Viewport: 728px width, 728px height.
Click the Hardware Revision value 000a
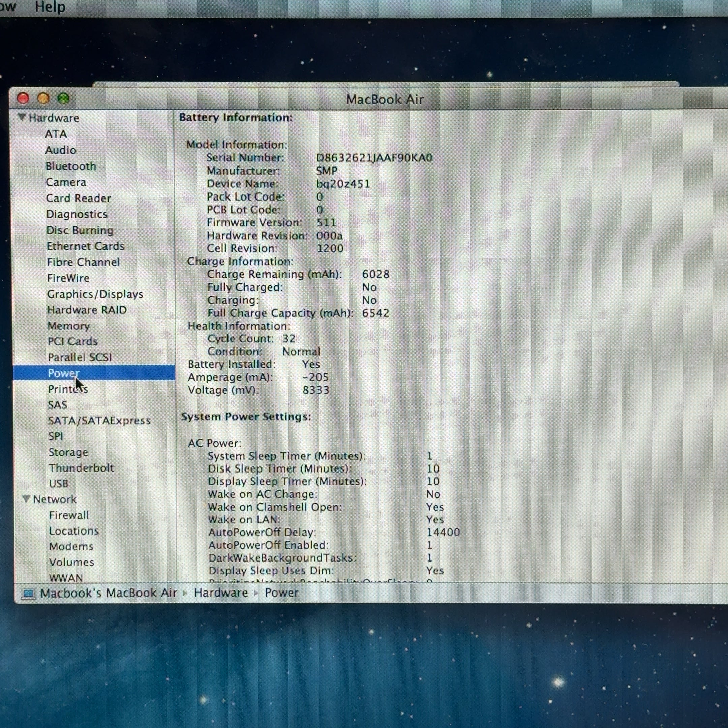(330, 236)
